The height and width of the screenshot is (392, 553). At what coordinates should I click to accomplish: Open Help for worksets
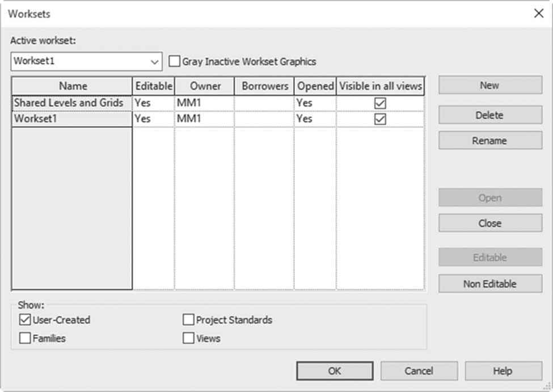click(503, 371)
